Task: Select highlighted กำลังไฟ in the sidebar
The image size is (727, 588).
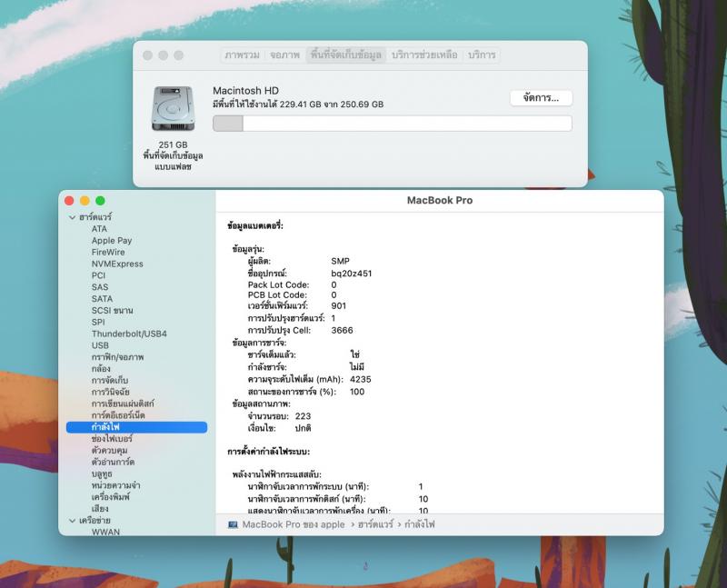Action: pyautogui.click(x=137, y=427)
